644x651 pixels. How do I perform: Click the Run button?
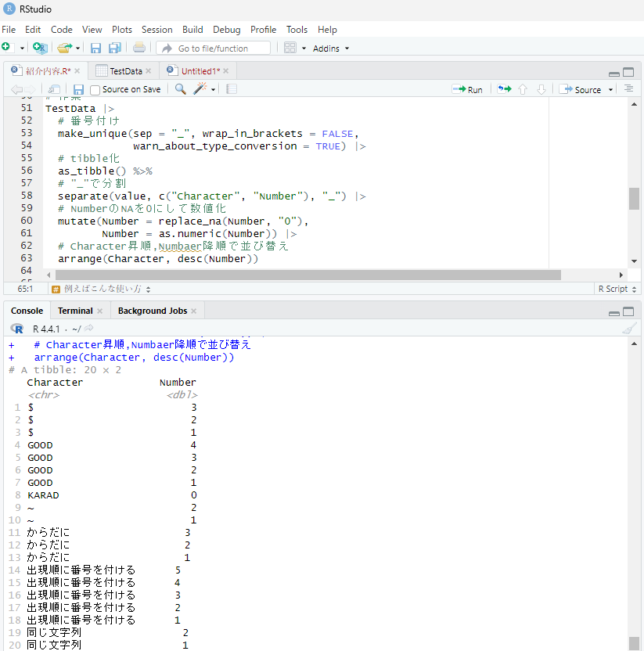point(467,89)
